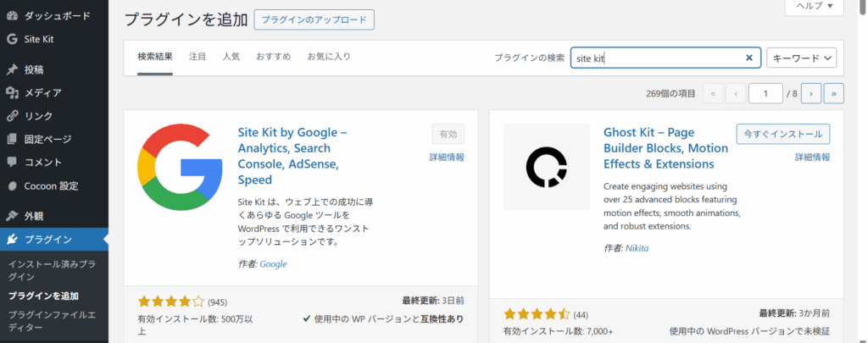Click the current page number field
Viewport: 868px width, 343px height.
[765, 93]
